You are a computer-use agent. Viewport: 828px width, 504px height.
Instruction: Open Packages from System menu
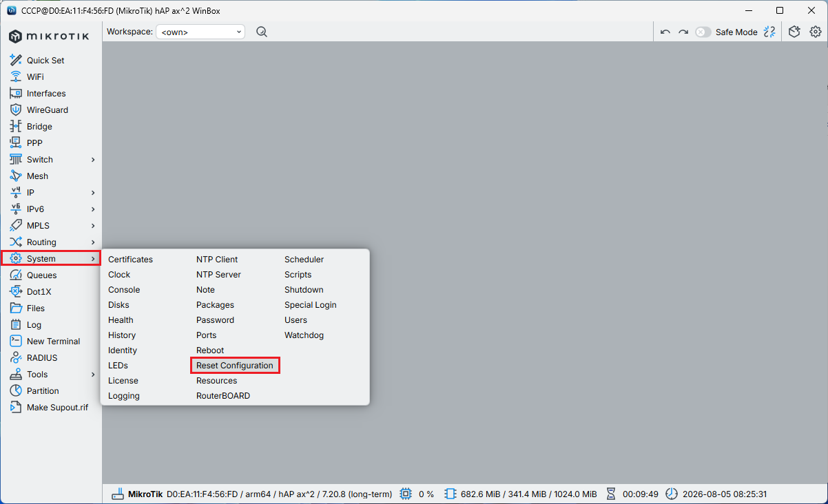click(215, 305)
